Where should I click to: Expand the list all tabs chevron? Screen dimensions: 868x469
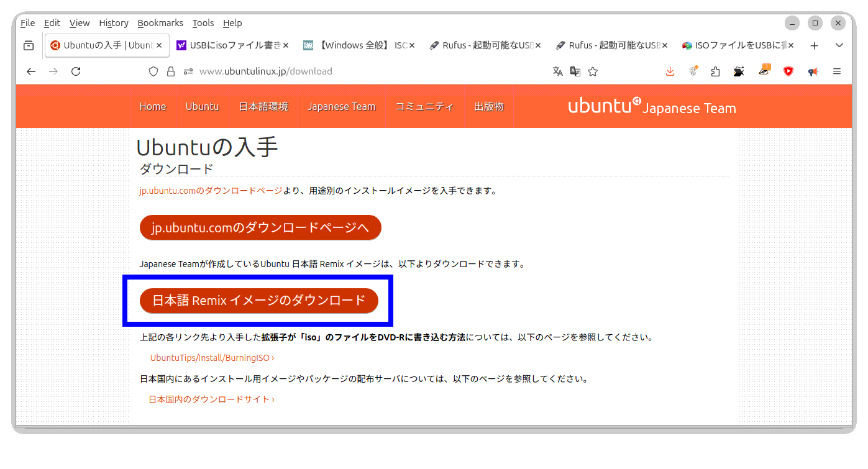coord(839,45)
